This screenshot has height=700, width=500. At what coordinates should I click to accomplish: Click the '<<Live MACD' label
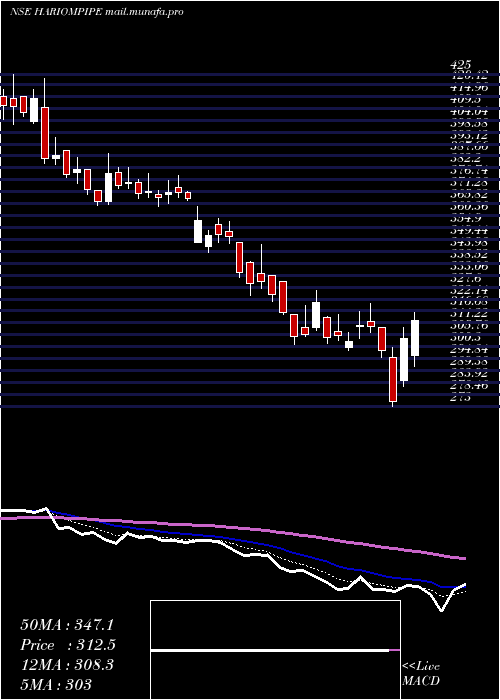pos(421,674)
